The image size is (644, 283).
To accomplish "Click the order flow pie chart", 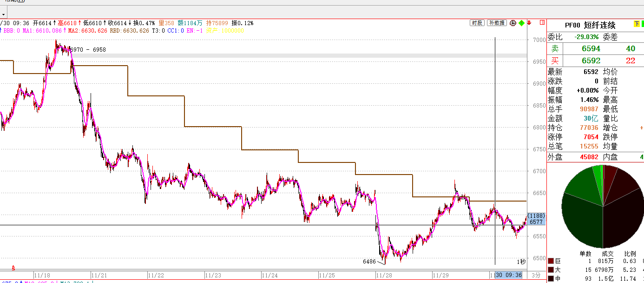I will [x=603, y=206].
